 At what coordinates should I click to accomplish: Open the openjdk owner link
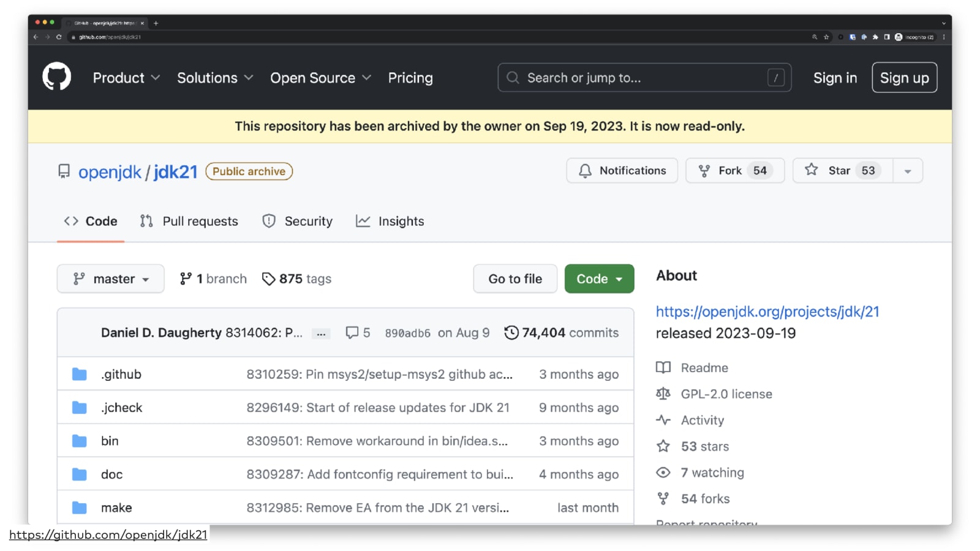110,172
